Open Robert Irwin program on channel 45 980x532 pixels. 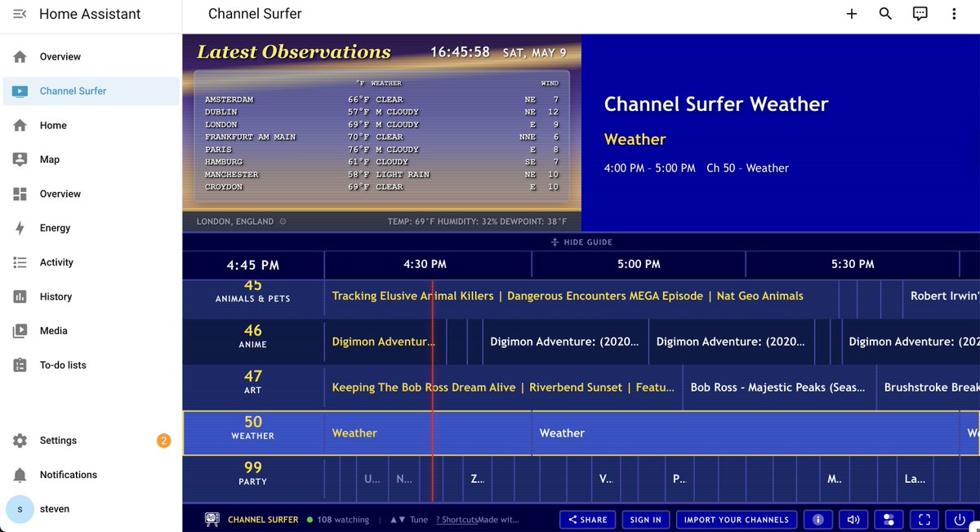pos(941,296)
